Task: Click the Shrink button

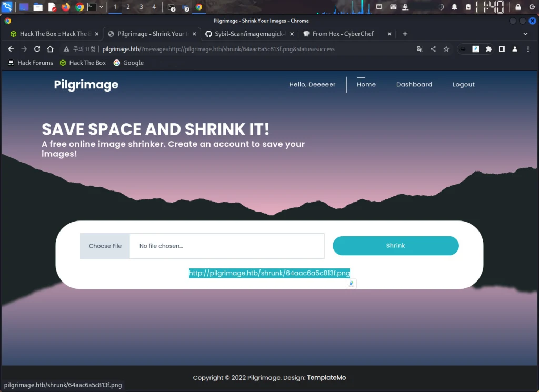Action: 396,246
